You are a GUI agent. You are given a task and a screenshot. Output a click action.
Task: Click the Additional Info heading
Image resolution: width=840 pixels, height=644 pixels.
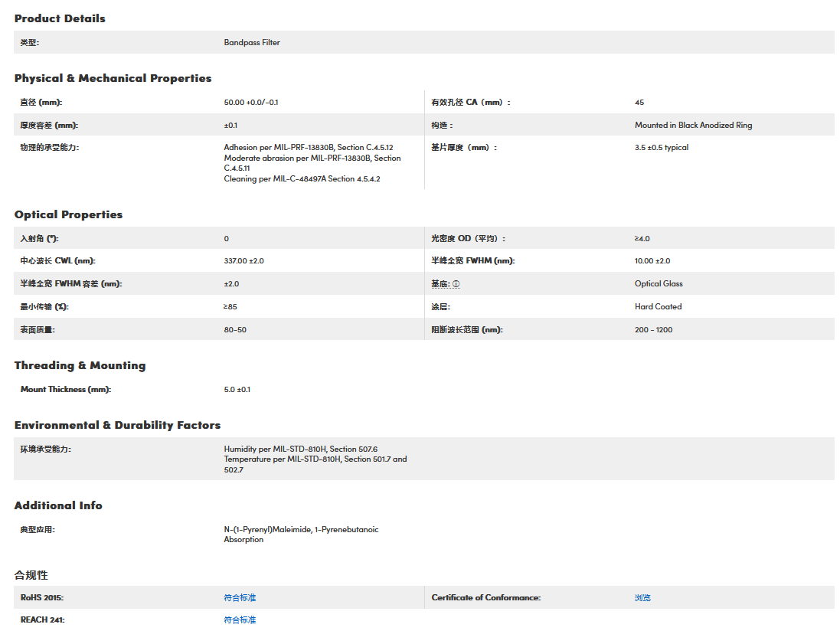[x=58, y=505]
